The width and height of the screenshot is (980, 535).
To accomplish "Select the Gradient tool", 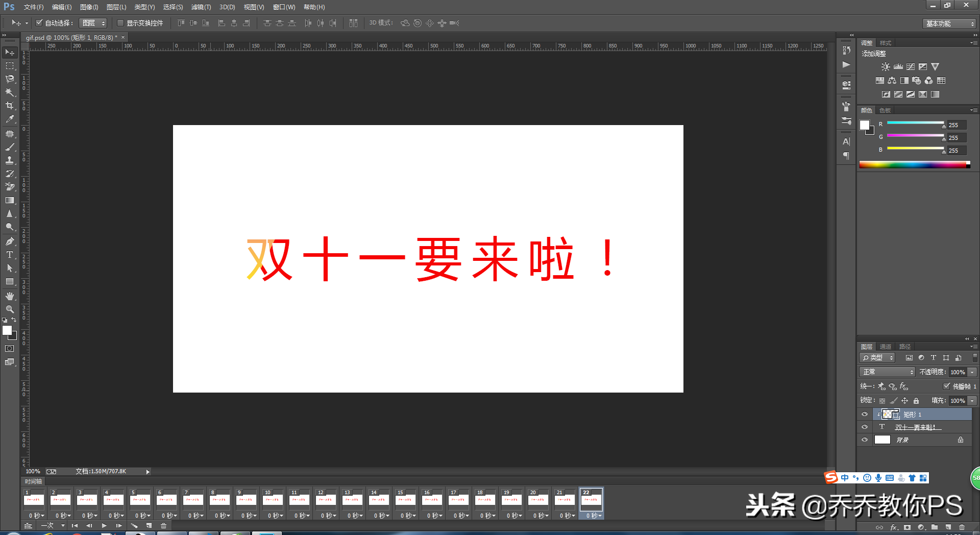I will pyautogui.click(x=10, y=201).
